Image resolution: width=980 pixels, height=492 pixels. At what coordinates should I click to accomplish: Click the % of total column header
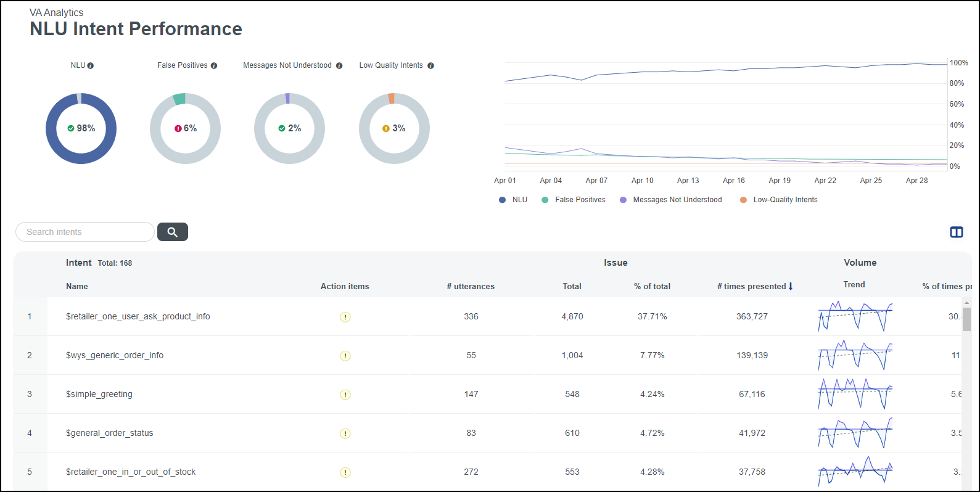(x=652, y=287)
